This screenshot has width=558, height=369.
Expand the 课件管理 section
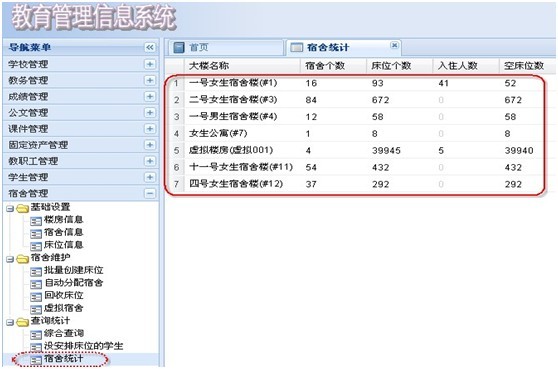click(x=150, y=129)
